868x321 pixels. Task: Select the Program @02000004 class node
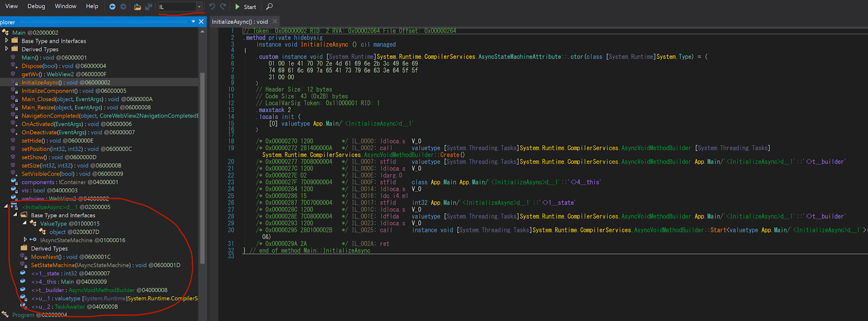point(40,315)
